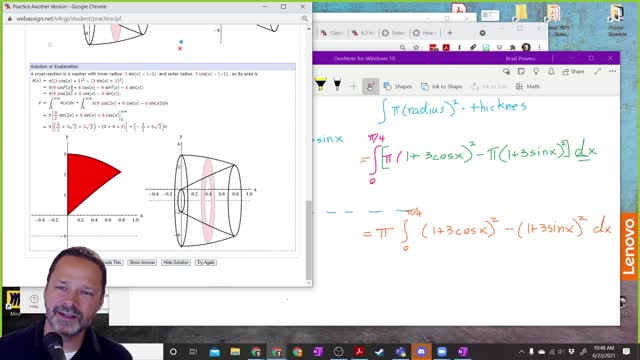The width and height of the screenshot is (640, 360).
Task: Switch to the first WebAssign tab in background Chrome
Action: [332, 33]
